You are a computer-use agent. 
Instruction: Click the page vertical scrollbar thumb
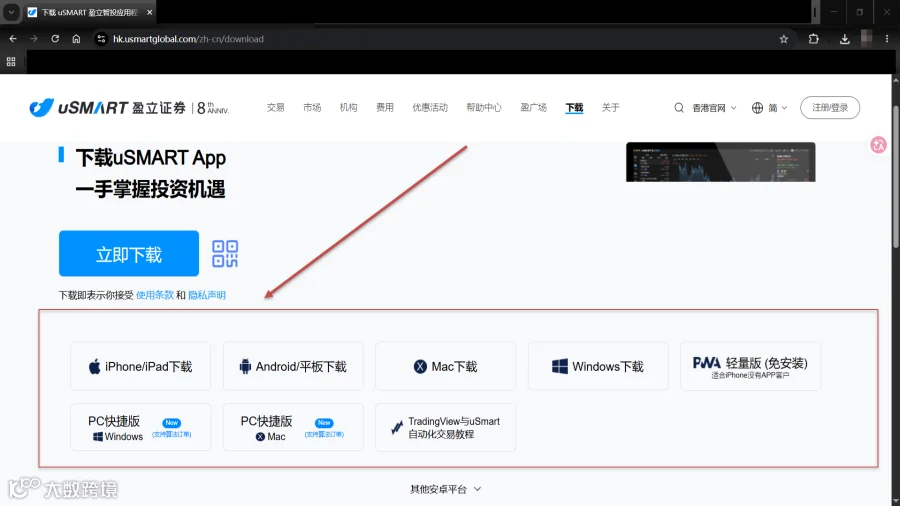tap(895, 177)
